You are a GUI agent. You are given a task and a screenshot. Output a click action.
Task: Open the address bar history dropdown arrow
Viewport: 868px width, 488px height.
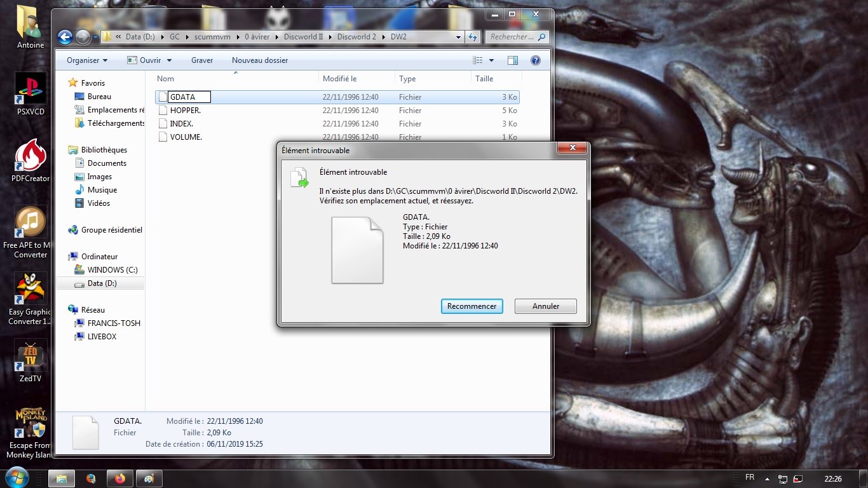[x=459, y=37]
